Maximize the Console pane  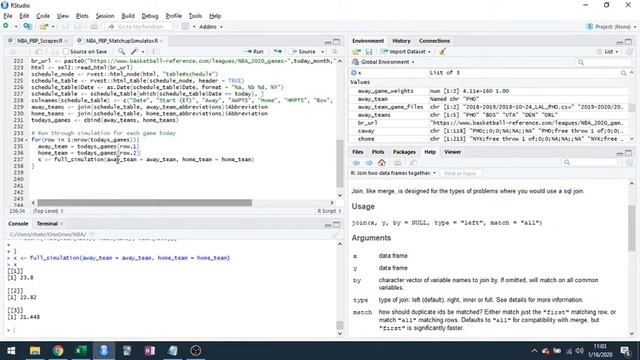click(x=336, y=224)
